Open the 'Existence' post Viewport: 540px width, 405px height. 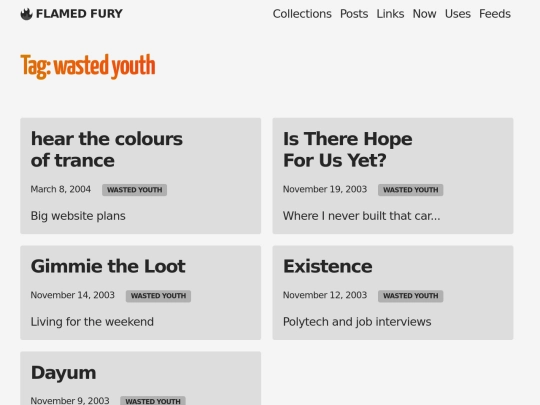[328, 266]
